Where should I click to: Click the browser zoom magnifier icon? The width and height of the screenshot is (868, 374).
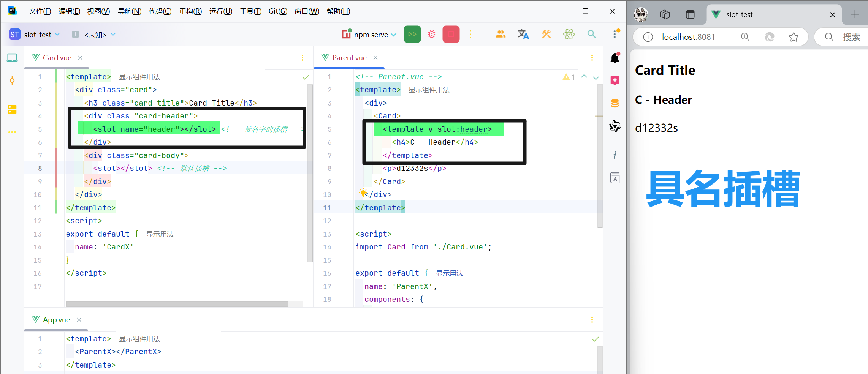(745, 37)
